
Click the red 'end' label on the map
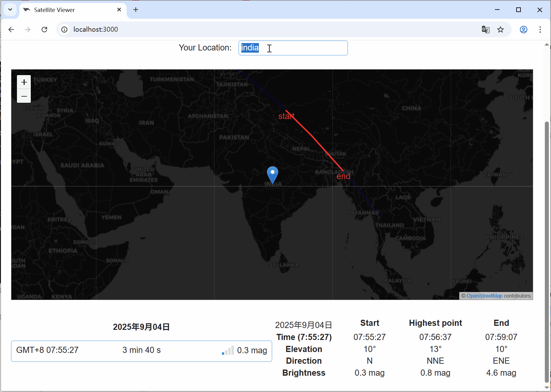(343, 176)
